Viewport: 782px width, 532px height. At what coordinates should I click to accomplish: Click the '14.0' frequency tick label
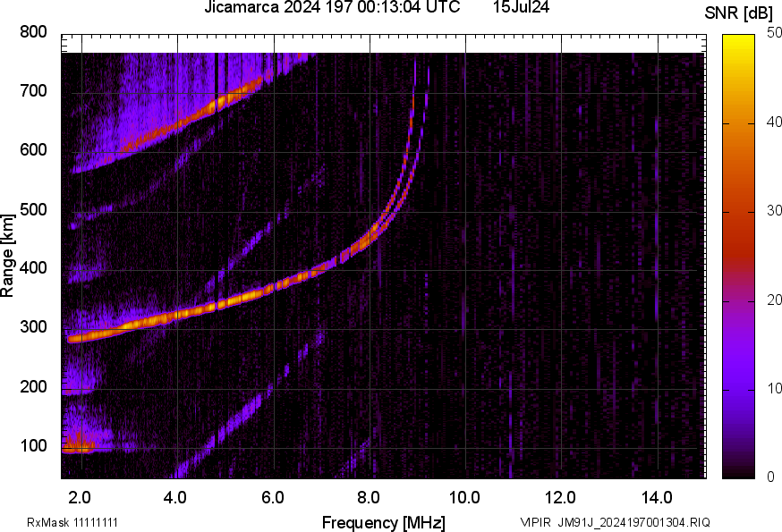[x=657, y=497]
